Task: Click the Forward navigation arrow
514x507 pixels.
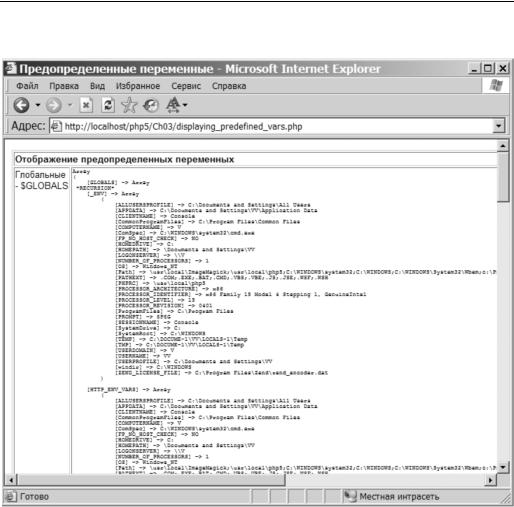Action: pyautogui.click(x=53, y=106)
